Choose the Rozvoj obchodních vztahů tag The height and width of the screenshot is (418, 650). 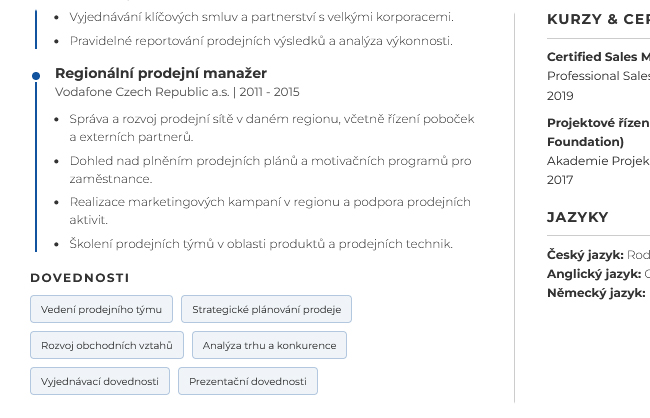coord(107,345)
